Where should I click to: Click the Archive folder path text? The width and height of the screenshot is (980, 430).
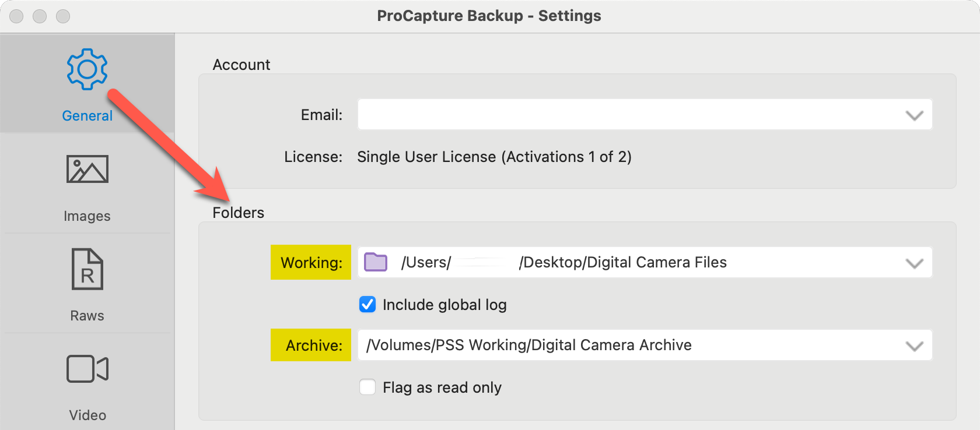coord(528,346)
